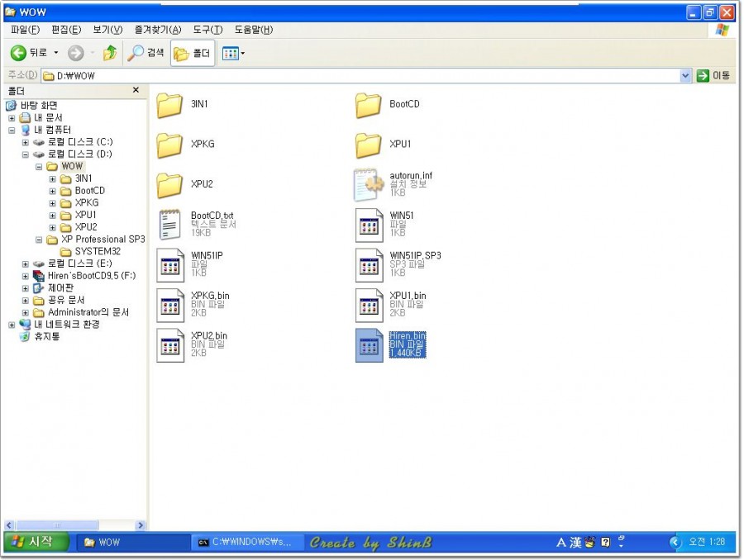This screenshot has width=744, height=560.
Task: Select the XPU1.bin file icon
Action: (x=370, y=305)
